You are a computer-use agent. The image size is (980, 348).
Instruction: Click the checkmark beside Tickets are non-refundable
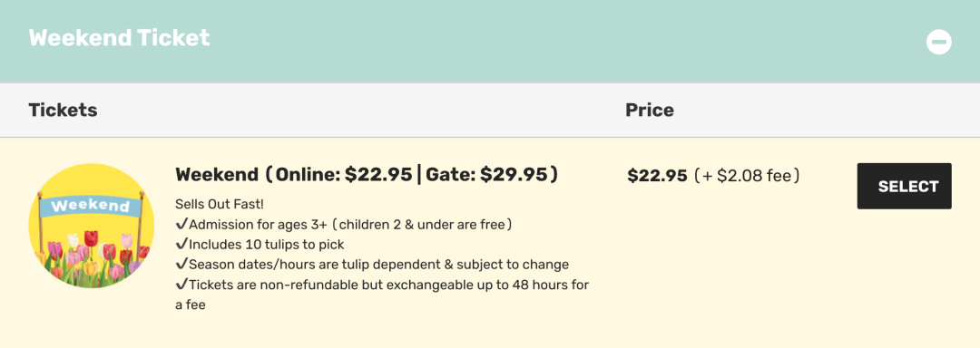click(x=181, y=285)
